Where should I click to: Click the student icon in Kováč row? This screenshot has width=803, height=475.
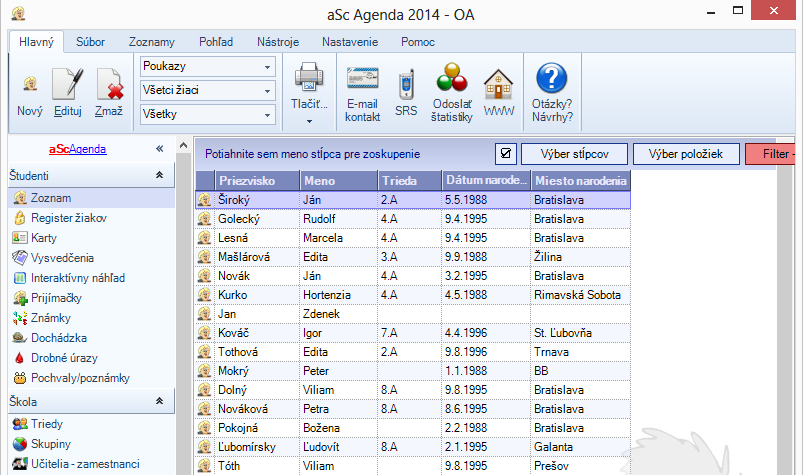coord(204,333)
